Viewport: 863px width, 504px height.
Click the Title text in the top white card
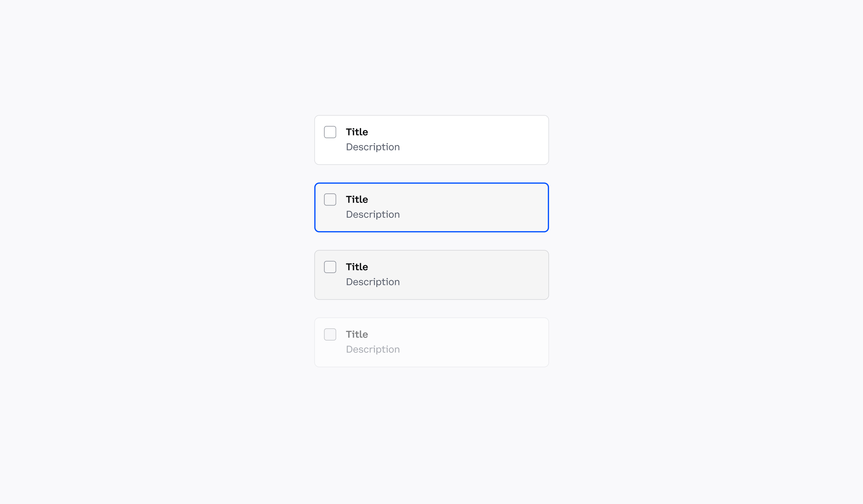[x=357, y=132]
